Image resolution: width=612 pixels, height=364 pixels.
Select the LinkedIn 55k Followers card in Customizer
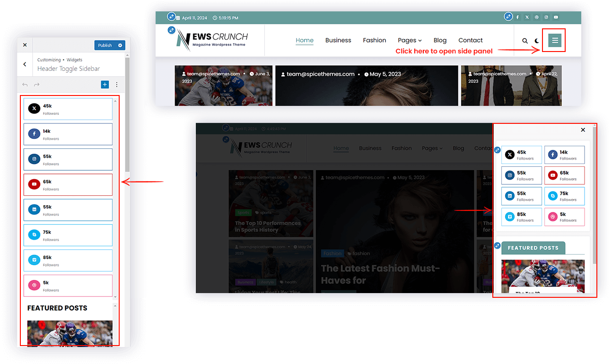pos(68,210)
